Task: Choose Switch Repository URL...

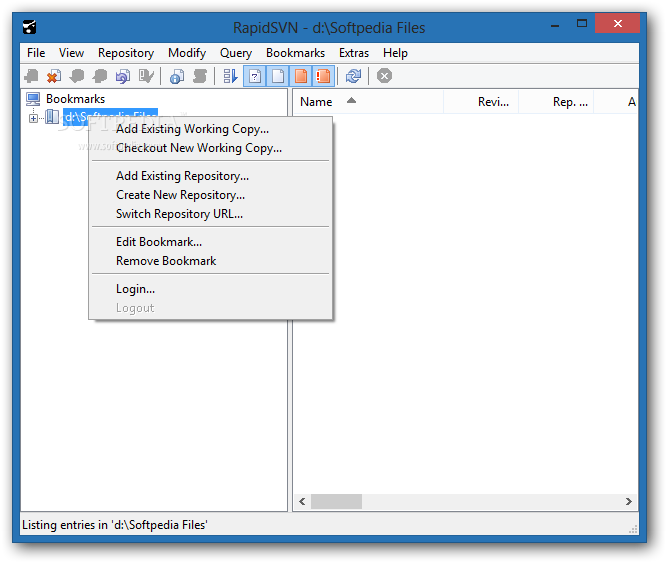Action: coord(211,214)
